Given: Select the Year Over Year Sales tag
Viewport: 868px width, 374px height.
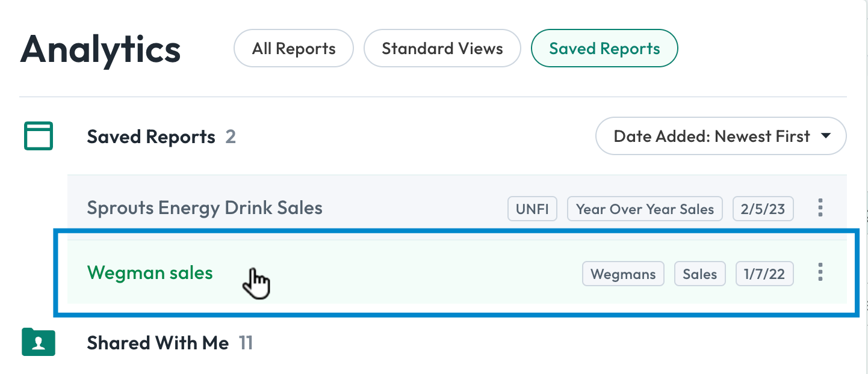Looking at the screenshot, I should (x=645, y=209).
